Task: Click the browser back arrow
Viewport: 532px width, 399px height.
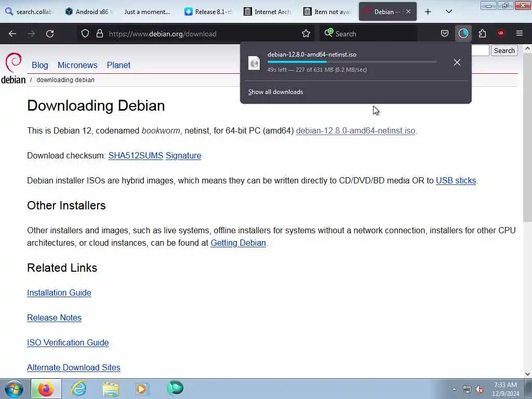Action: click(x=12, y=34)
